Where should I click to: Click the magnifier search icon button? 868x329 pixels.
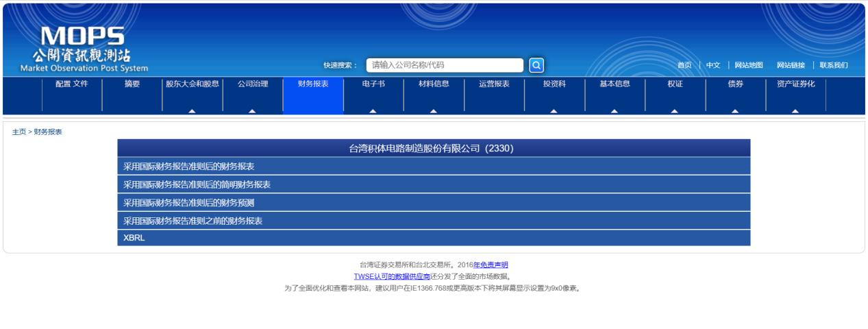point(536,65)
